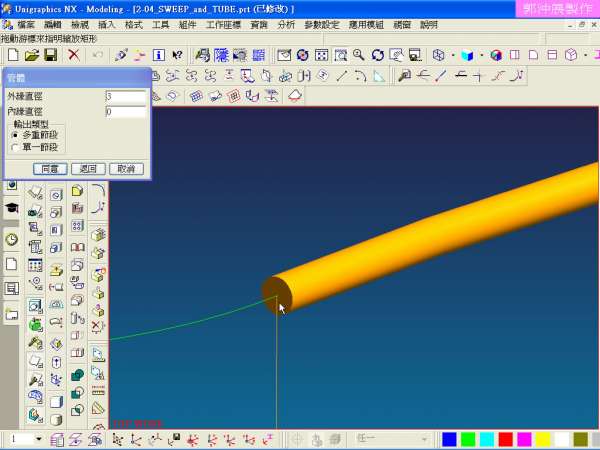600x450 pixels.
Task: Click the yellow block primitive icon
Action: pyautogui.click(x=77, y=190)
